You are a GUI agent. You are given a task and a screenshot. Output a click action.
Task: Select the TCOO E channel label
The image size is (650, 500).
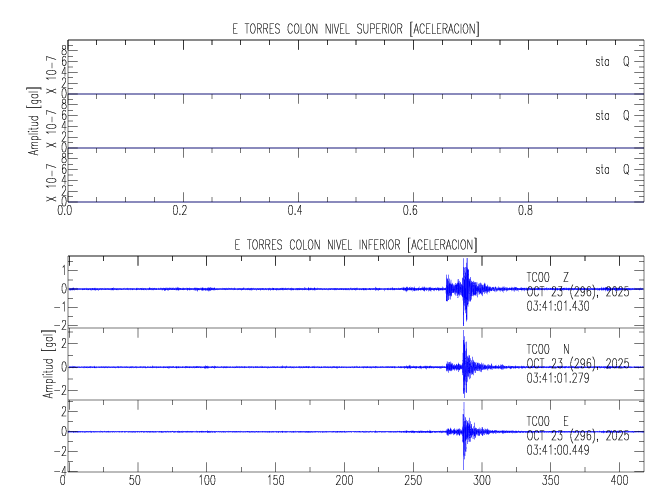click(x=548, y=420)
